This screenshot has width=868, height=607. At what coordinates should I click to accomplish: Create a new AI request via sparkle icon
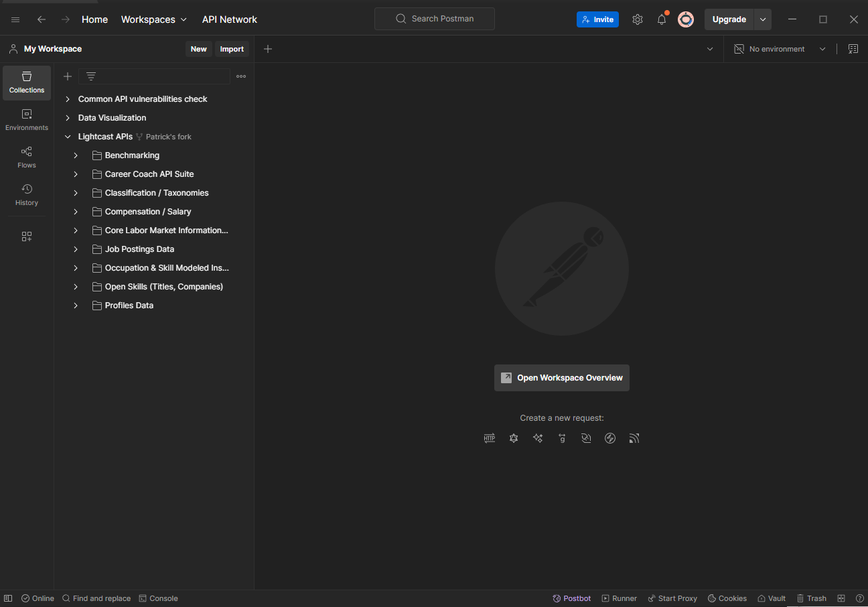pos(538,438)
